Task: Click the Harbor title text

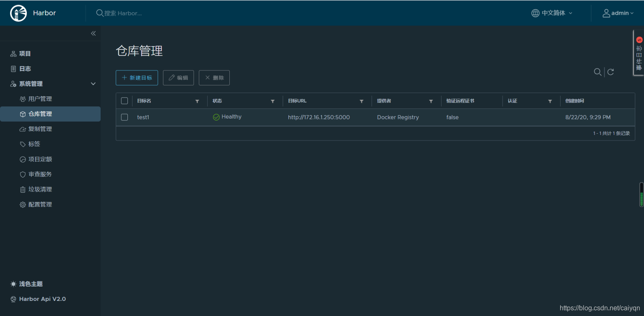Action: [x=44, y=13]
